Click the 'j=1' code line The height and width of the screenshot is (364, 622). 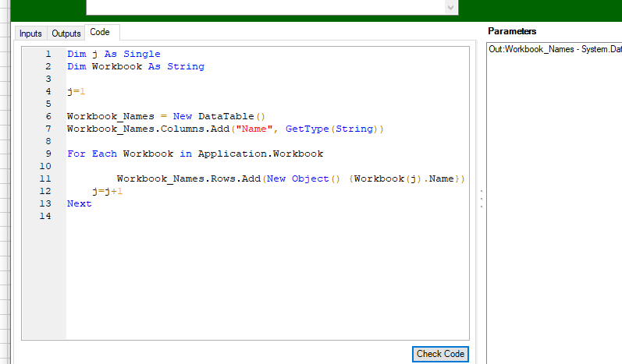[76, 91]
